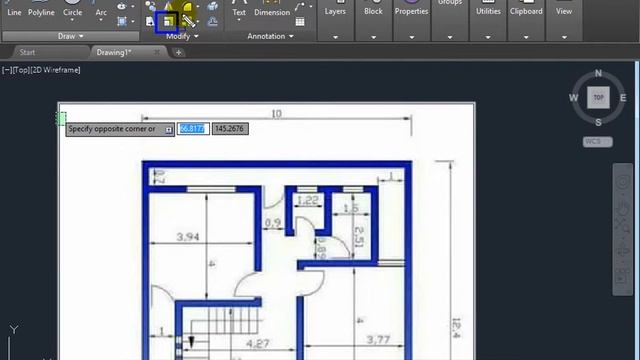Click the '3,94' dimension text

[x=188, y=236]
